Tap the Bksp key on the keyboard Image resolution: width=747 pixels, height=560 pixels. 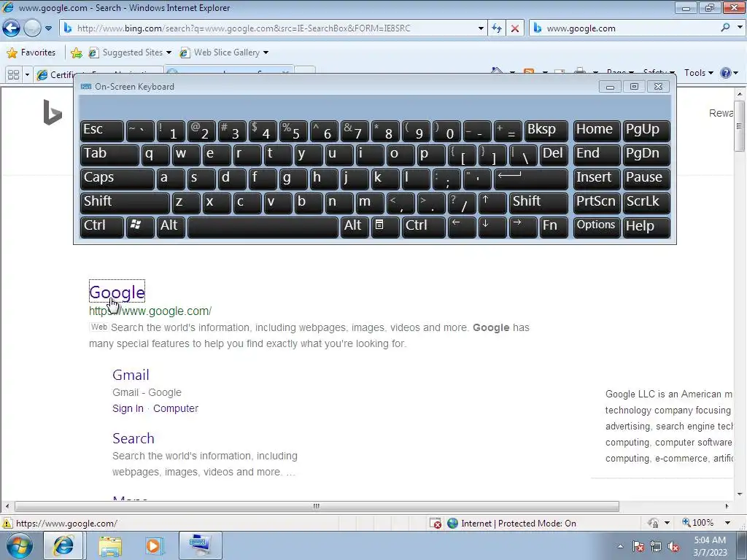tap(546, 131)
